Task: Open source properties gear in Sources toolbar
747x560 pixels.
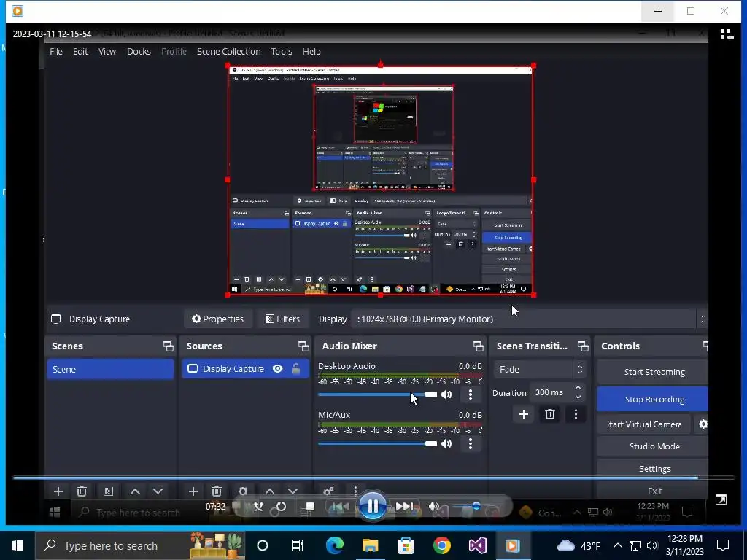Action: 243,491
